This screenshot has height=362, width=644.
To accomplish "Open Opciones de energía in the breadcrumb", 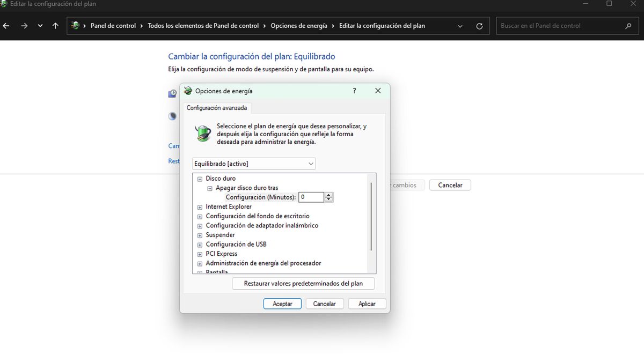I will [299, 25].
